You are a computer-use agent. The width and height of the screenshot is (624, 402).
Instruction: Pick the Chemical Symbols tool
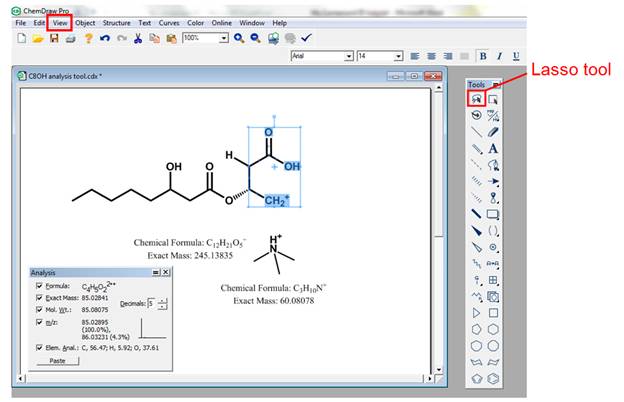click(x=493, y=247)
